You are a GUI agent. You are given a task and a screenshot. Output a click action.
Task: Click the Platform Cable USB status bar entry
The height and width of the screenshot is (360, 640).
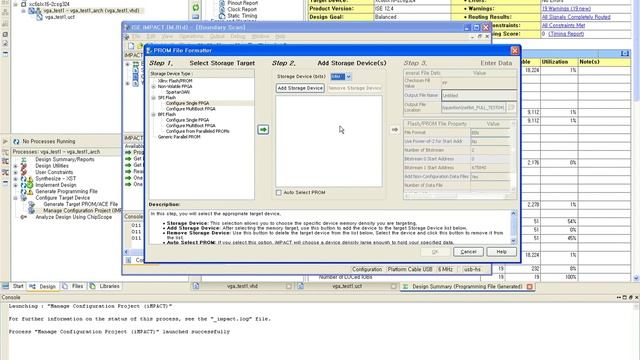pyautogui.click(x=410, y=269)
